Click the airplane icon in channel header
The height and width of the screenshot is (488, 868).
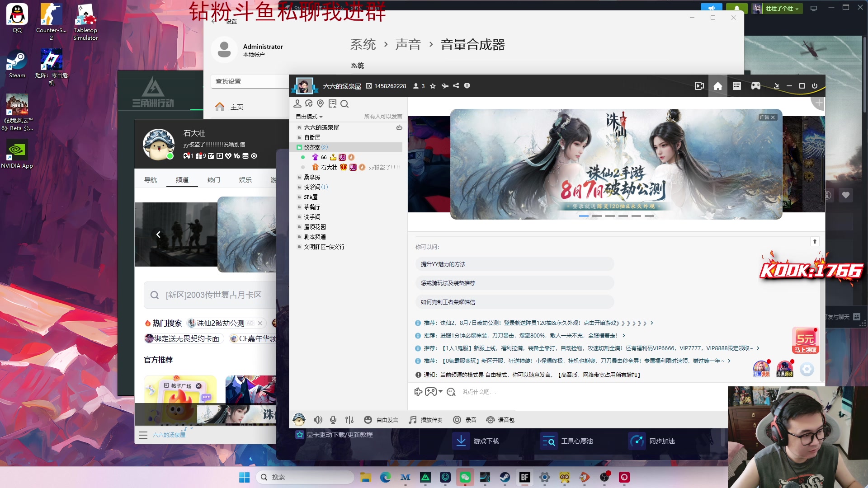445,86
